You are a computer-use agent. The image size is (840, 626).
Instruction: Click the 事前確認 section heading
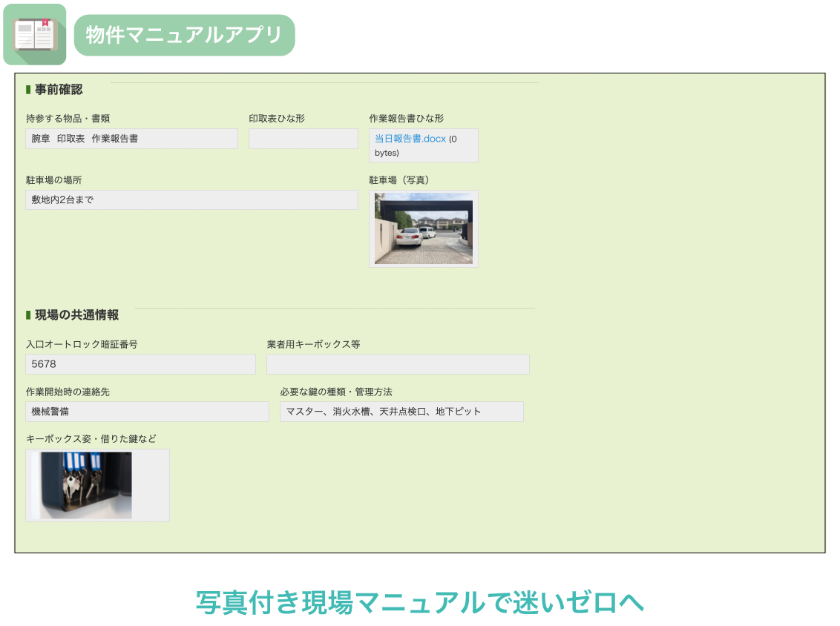point(59,90)
